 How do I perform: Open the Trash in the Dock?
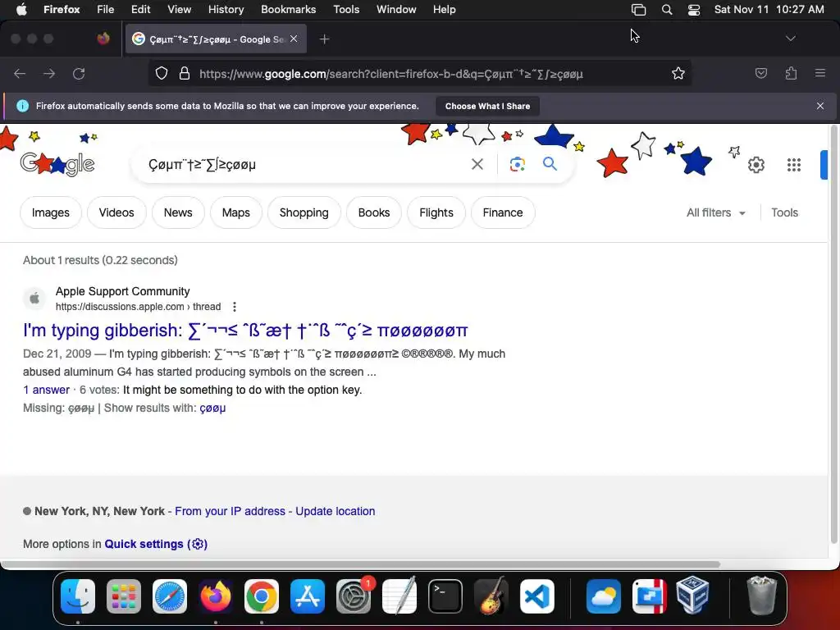click(x=761, y=596)
